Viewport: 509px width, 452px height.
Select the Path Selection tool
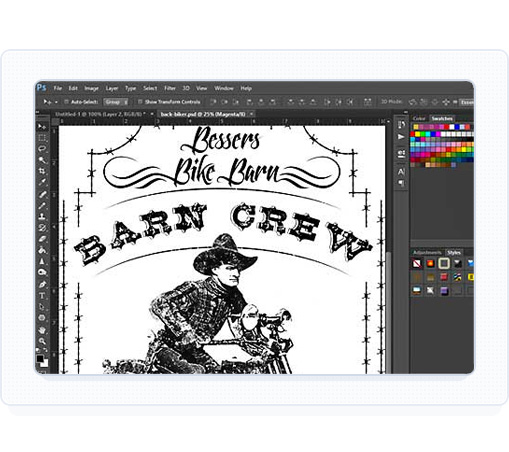[42, 307]
